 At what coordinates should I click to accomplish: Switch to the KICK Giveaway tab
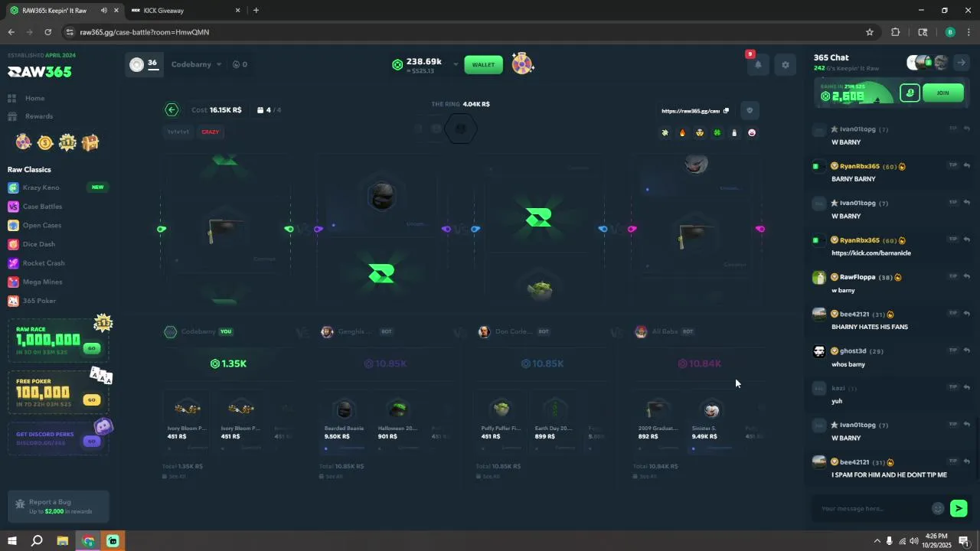click(185, 11)
